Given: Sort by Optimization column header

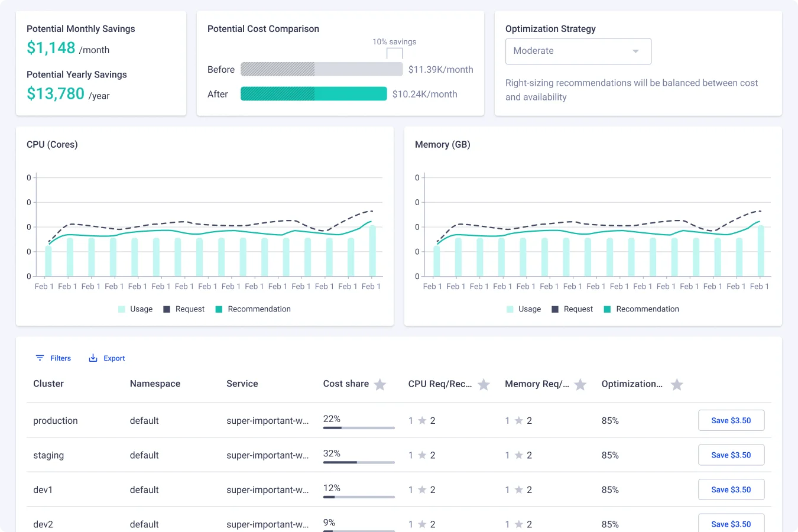Looking at the screenshot, I should [x=632, y=384].
